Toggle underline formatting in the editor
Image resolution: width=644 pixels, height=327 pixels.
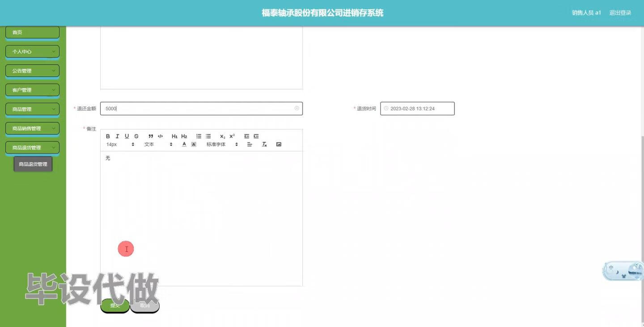[x=127, y=136]
